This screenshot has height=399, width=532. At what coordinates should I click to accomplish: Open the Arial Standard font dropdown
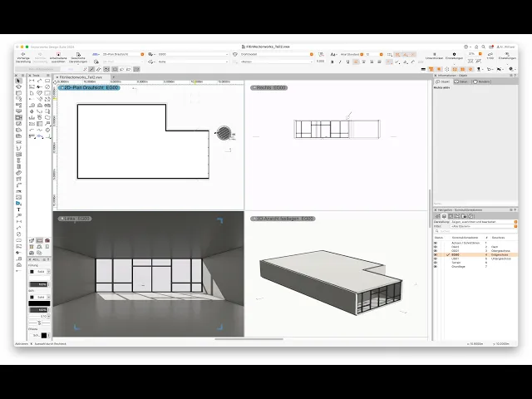click(352, 54)
